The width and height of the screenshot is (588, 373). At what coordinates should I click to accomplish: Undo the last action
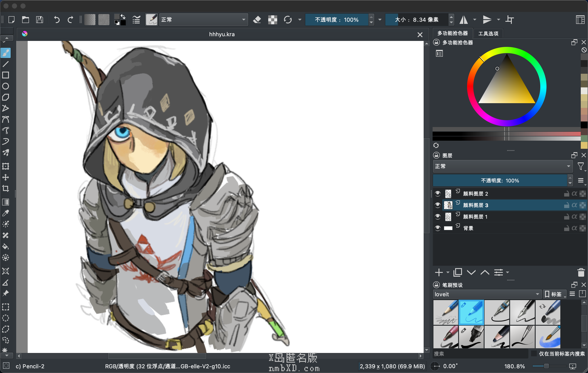[x=57, y=20]
